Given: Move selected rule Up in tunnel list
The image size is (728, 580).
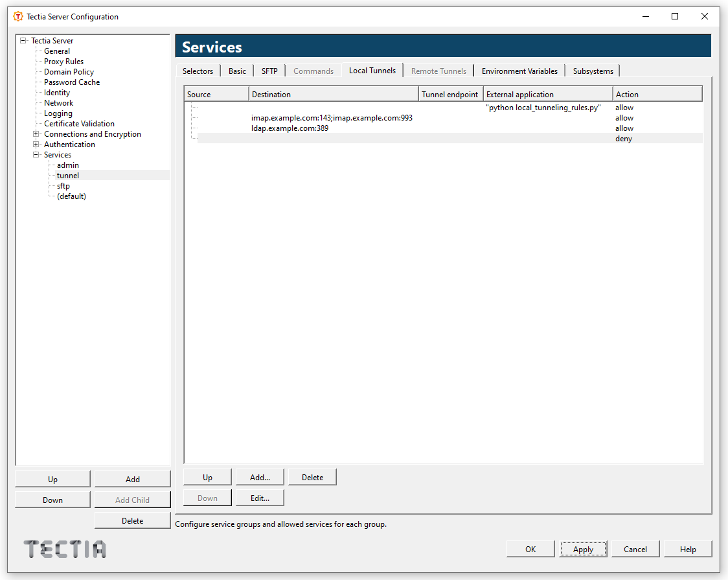Looking at the screenshot, I should (x=207, y=478).
